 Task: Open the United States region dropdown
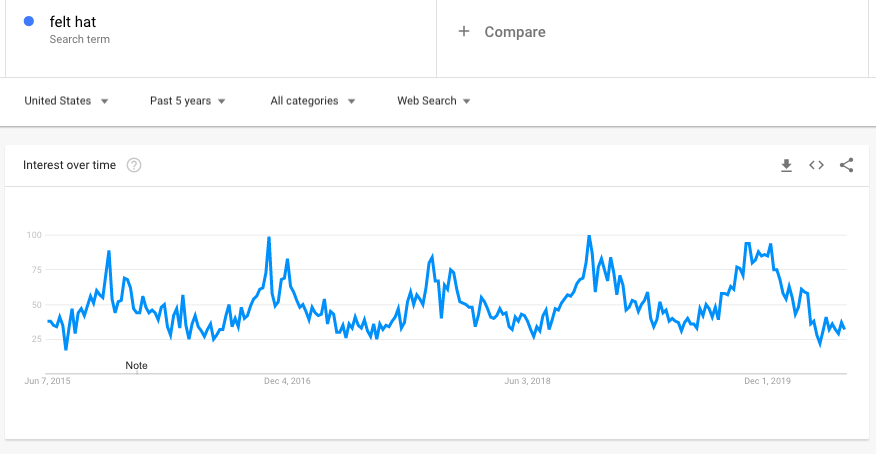tap(66, 101)
